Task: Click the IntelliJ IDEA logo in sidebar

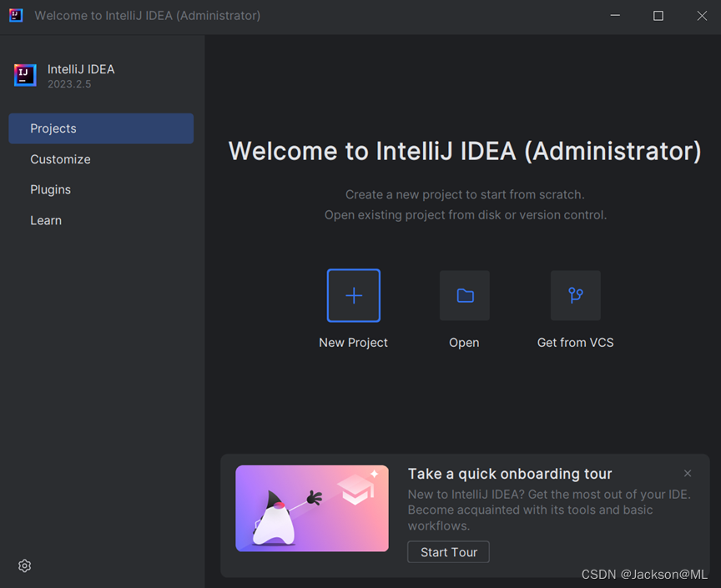Action: (x=25, y=75)
